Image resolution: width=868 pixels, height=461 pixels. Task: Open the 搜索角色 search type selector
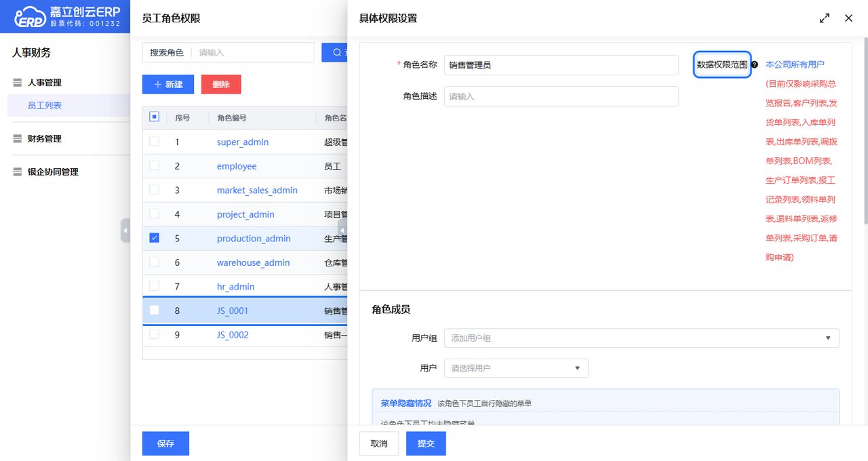click(167, 52)
